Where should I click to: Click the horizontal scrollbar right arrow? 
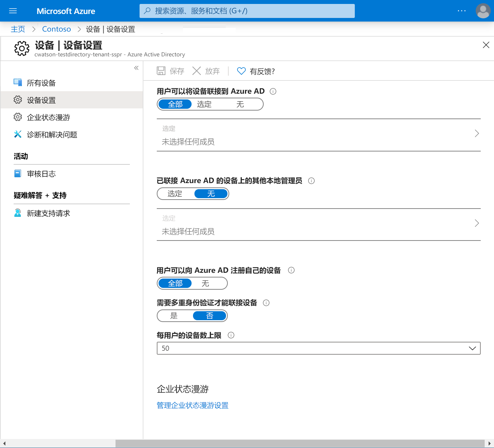[489, 444]
